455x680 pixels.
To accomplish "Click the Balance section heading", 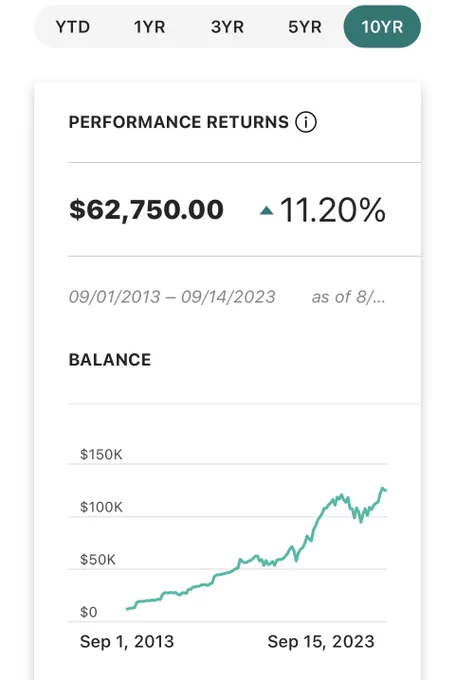I will pos(110,360).
